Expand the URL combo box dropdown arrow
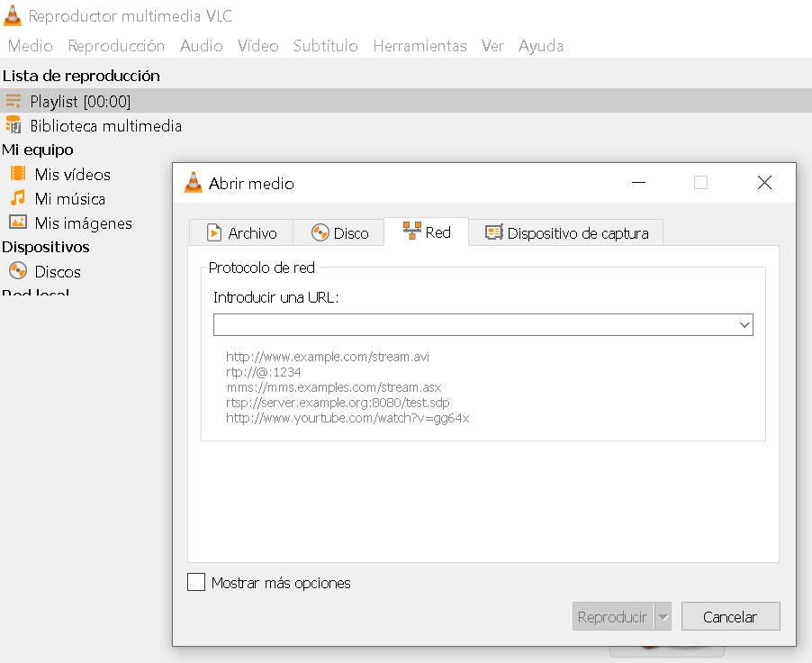Viewport: 812px width, 663px height. pos(744,325)
